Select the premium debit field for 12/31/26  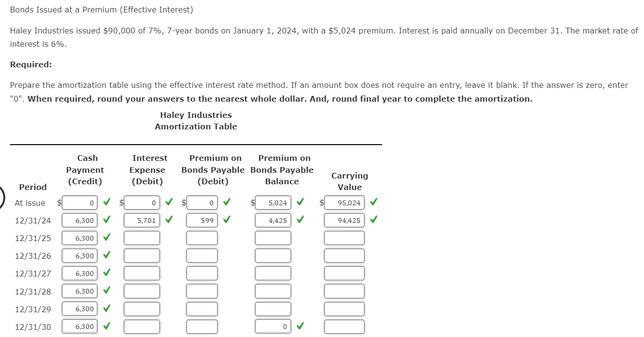coord(202,255)
